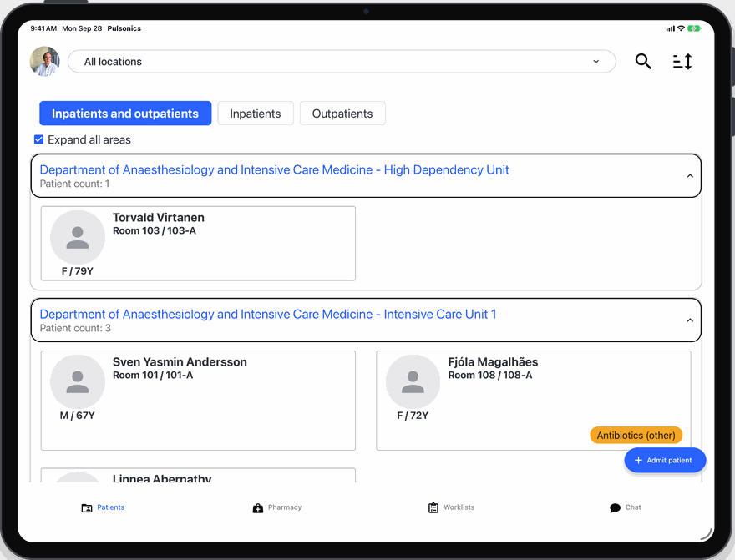The width and height of the screenshot is (735, 560).
Task: Click the Pharmacy medical bag icon
Action: click(x=258, y=508)
